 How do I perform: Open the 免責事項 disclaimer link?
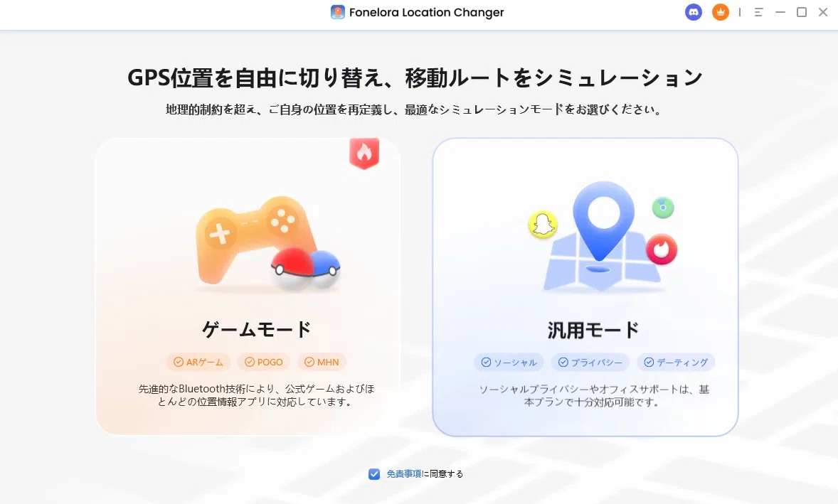point(404,474)
